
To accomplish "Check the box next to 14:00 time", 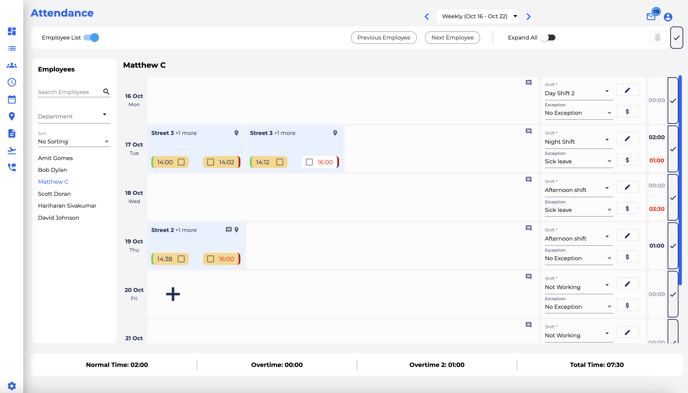I will (x=181, y=162).
